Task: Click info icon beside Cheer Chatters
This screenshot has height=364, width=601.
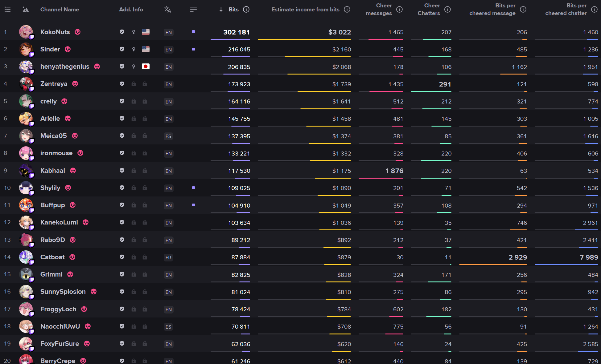Action: pyautogui.click(x=447, y=10)
